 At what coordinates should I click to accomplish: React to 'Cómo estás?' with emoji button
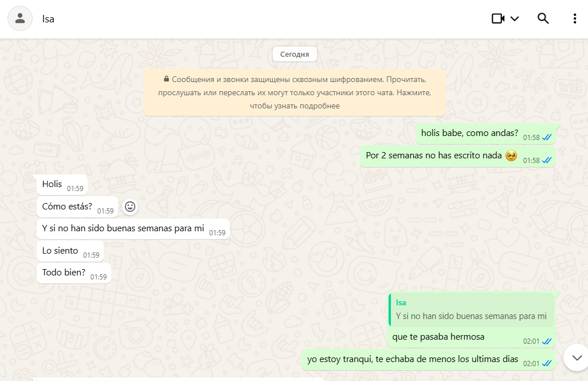(130, 207)
